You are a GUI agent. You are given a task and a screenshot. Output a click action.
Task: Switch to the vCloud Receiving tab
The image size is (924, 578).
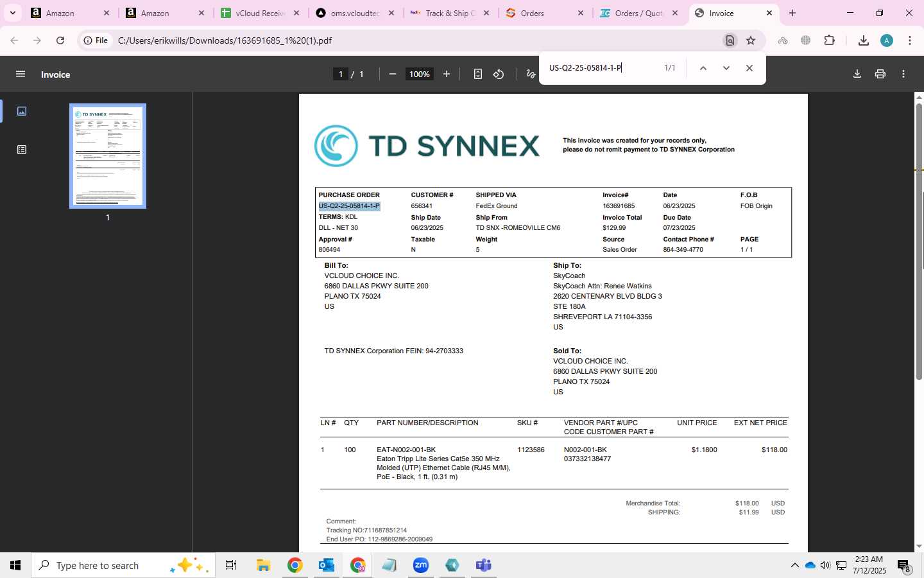coord(259,13)
